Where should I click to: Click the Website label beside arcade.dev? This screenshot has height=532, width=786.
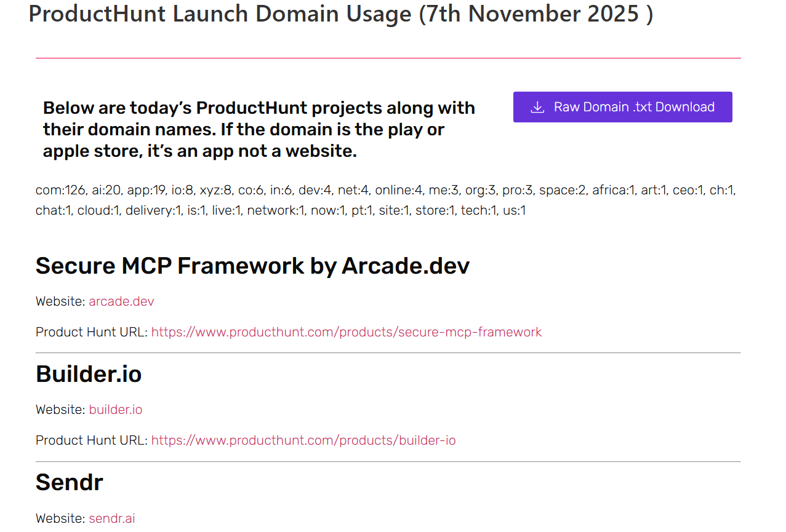tap(59, 301)
